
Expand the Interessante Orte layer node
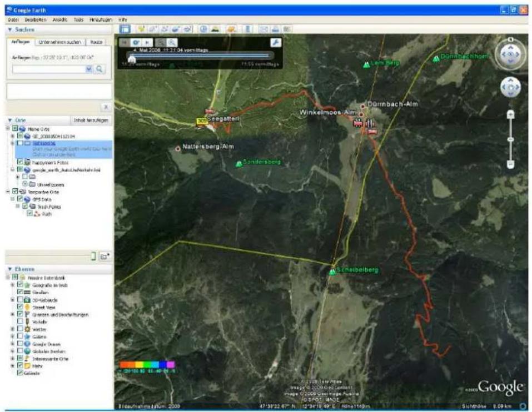[13, 358]
